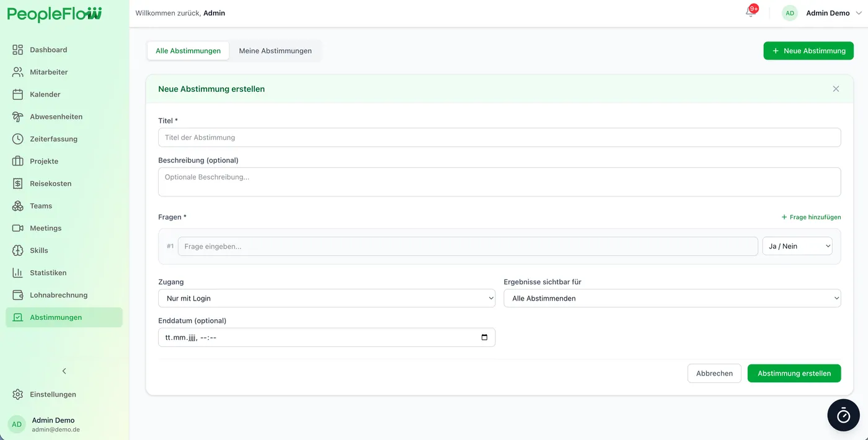
Task: Collapse the sidebar with the arrow
Action: [64, 371]
